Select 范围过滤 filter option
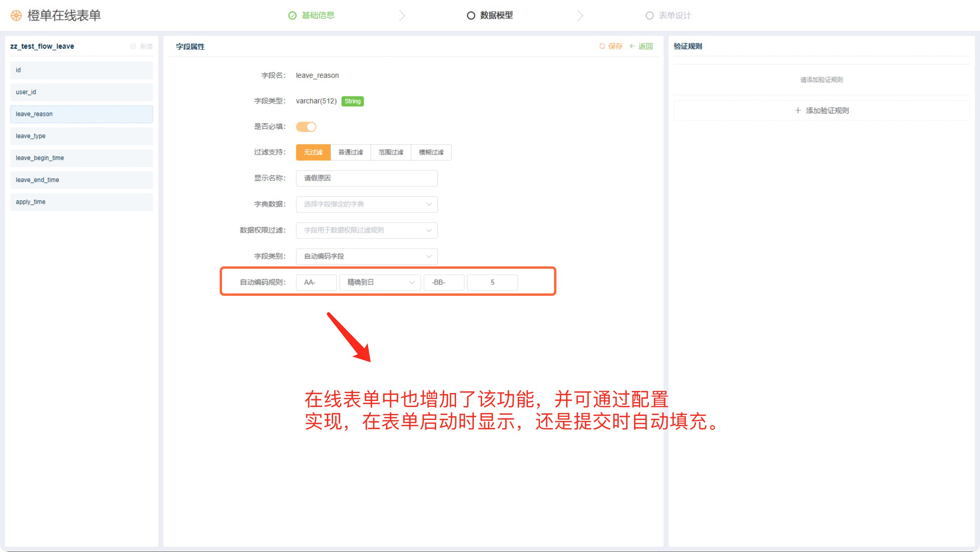980x552 pixels. pos(391,152)
